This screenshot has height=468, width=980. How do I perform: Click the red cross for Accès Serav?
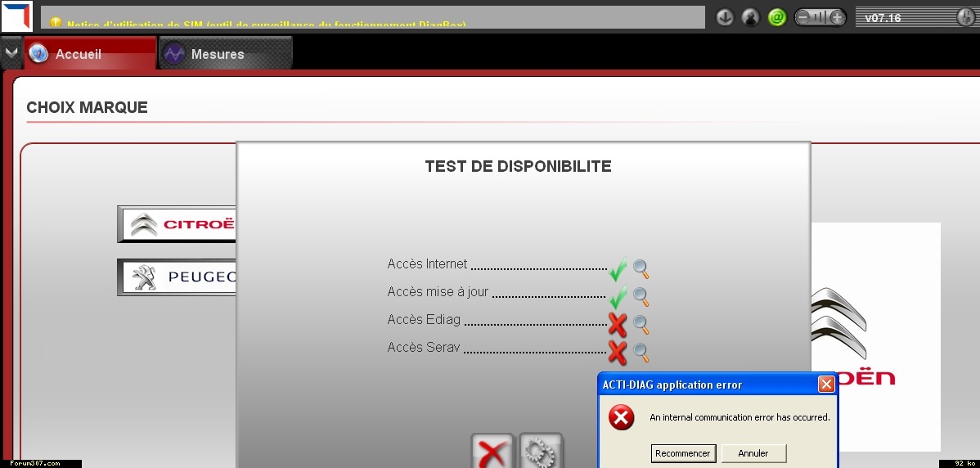pos(618,353)
